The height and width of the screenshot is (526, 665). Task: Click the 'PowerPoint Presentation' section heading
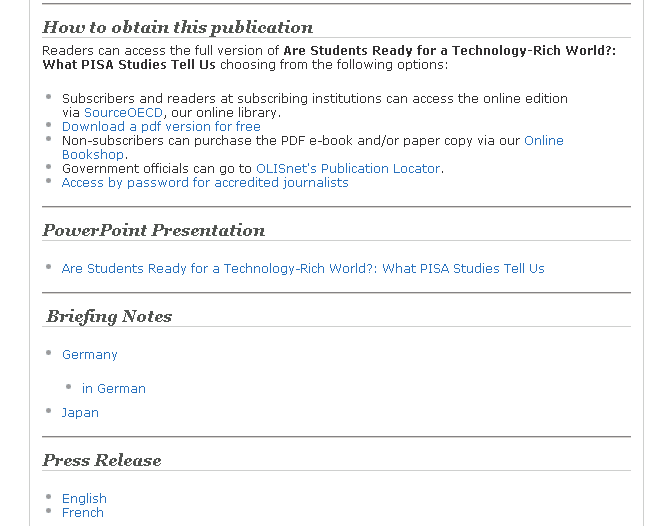(x=153, y=230)
